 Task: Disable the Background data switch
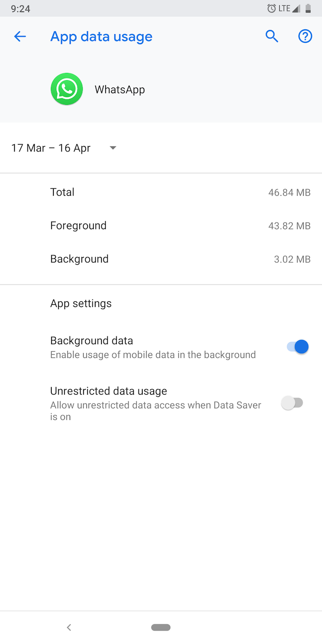click(x=298, y=347)
